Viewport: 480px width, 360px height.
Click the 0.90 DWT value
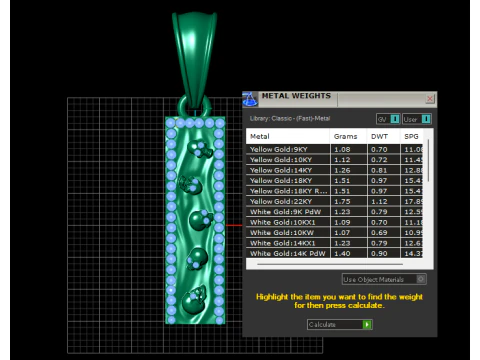click(379, 253)
